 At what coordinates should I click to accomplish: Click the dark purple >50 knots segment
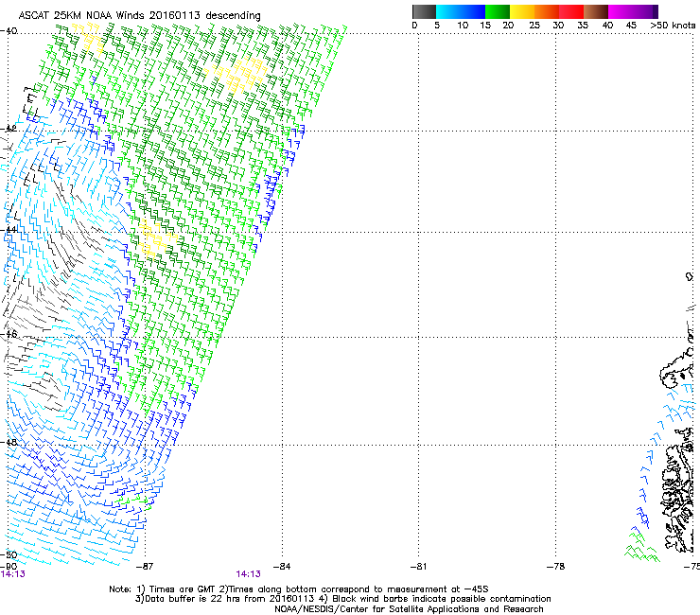pos(656,11)
